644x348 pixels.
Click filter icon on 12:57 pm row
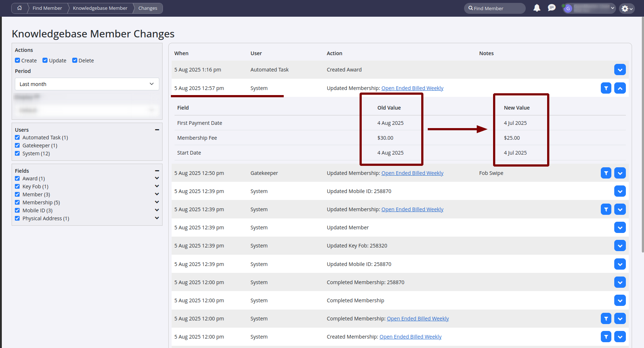606,88
